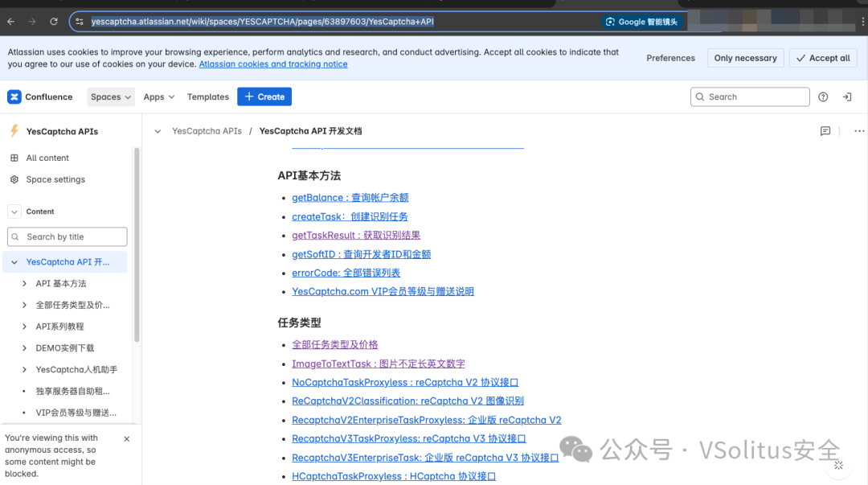
Task: Dismiss the anonymous access notice
Action: point(127,439)
